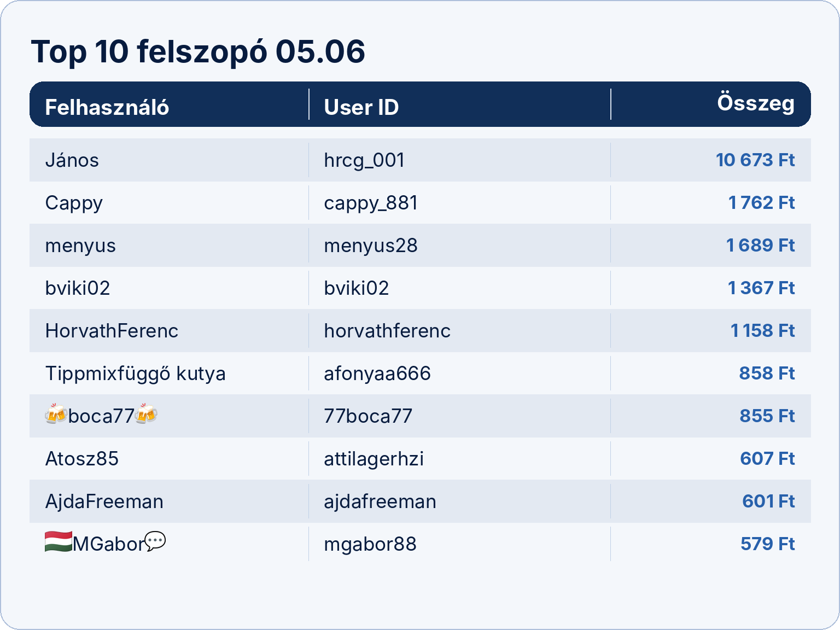Click the left beer mug emoji before boca77
This screenshot has width=840, height=630.
tap(56, 415)
